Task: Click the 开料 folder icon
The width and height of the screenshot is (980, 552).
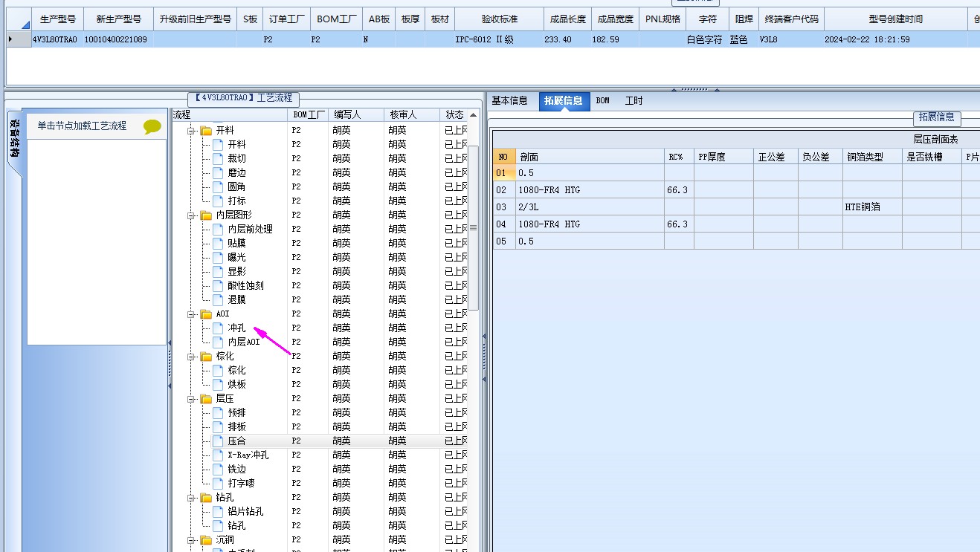Action: (x=206, y=130)
